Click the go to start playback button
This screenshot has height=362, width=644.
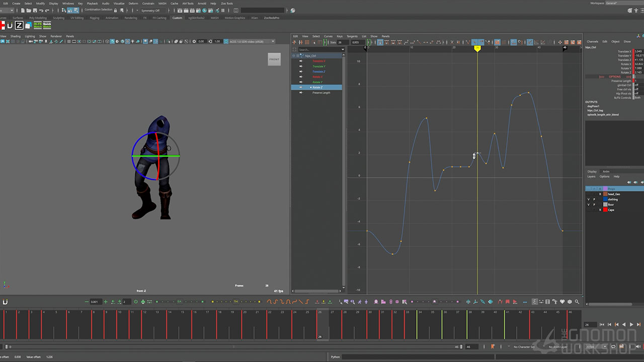tap(602, 325)
